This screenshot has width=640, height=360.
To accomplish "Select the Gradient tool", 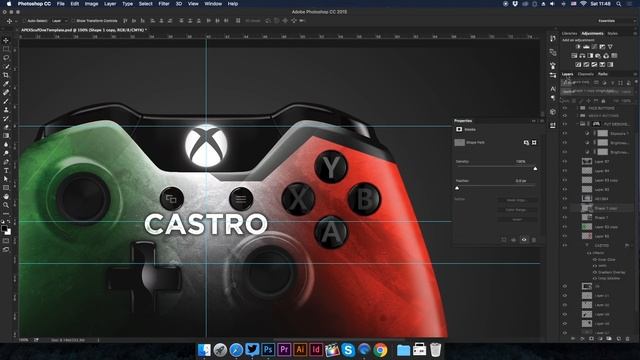I will point(6,136).
